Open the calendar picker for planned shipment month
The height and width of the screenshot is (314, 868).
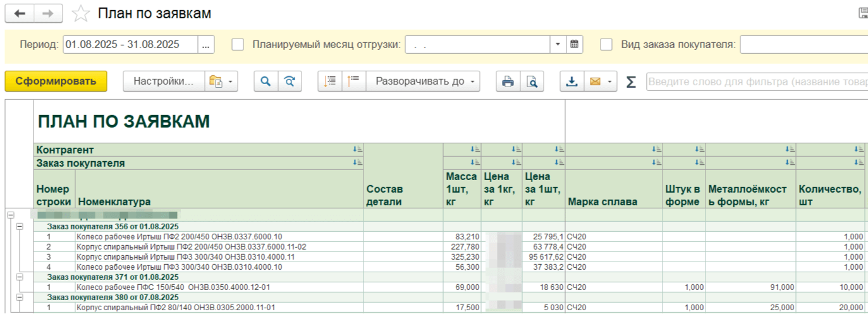point(574,44)
